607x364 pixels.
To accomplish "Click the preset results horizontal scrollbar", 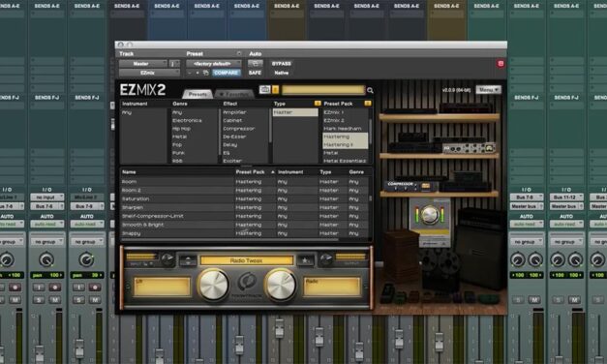I will click(x=230, y=240).
